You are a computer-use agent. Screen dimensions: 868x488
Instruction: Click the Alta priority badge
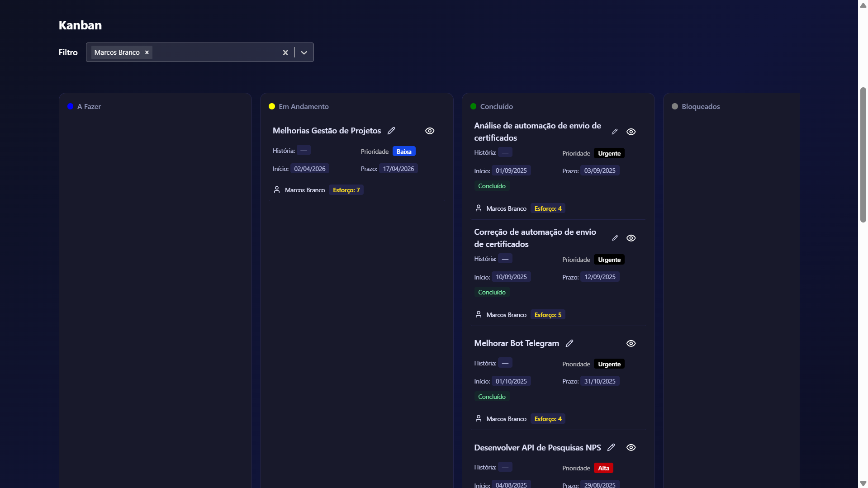click(x=603, y=468)
